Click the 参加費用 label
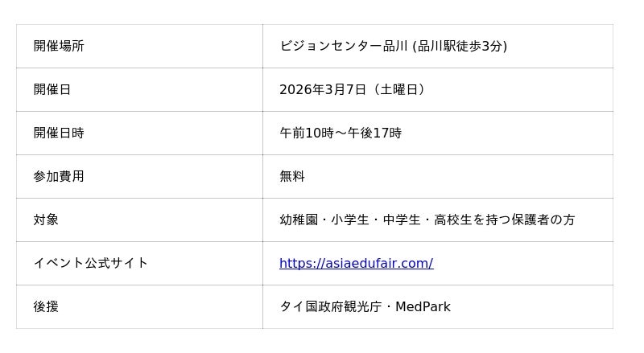This screenshot has height=353, width=644. pos(59,176)
